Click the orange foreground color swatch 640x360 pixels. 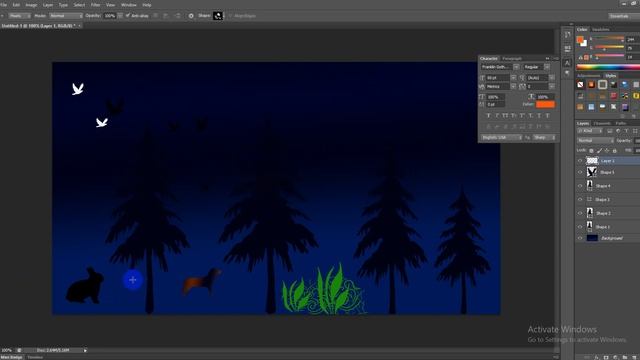click(x=580, y=40)
